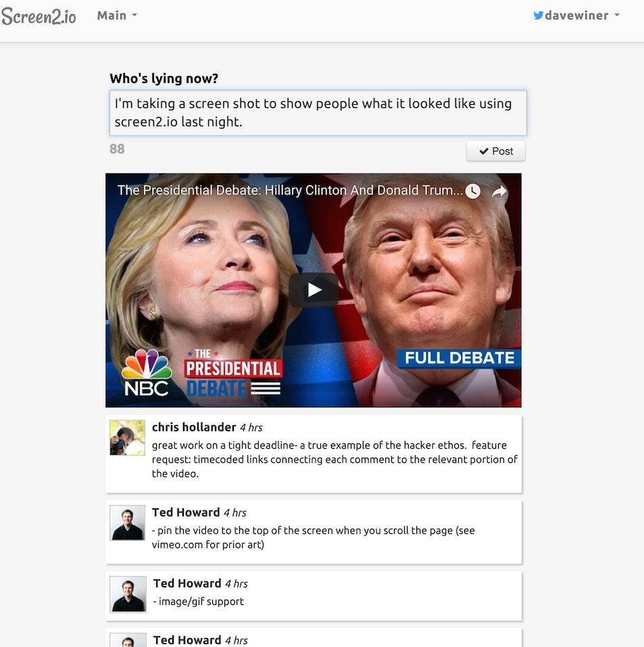Click the caret next to Main

coord(134,16)
